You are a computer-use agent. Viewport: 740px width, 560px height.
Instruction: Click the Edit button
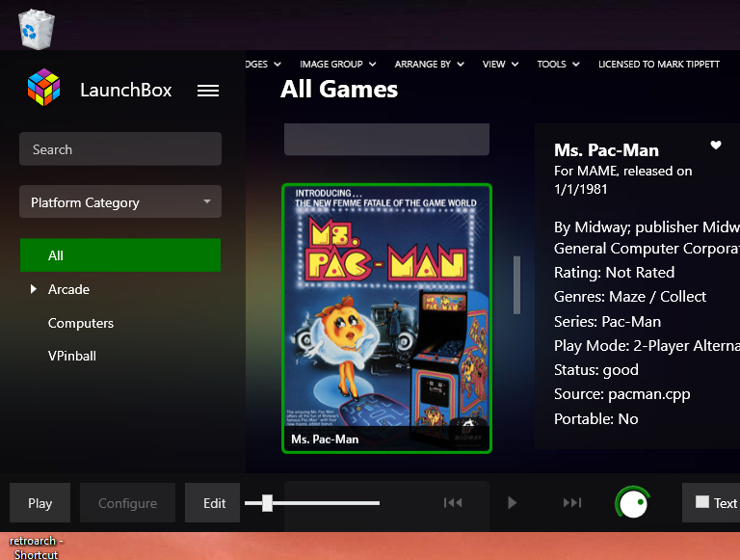coord(212,503)
